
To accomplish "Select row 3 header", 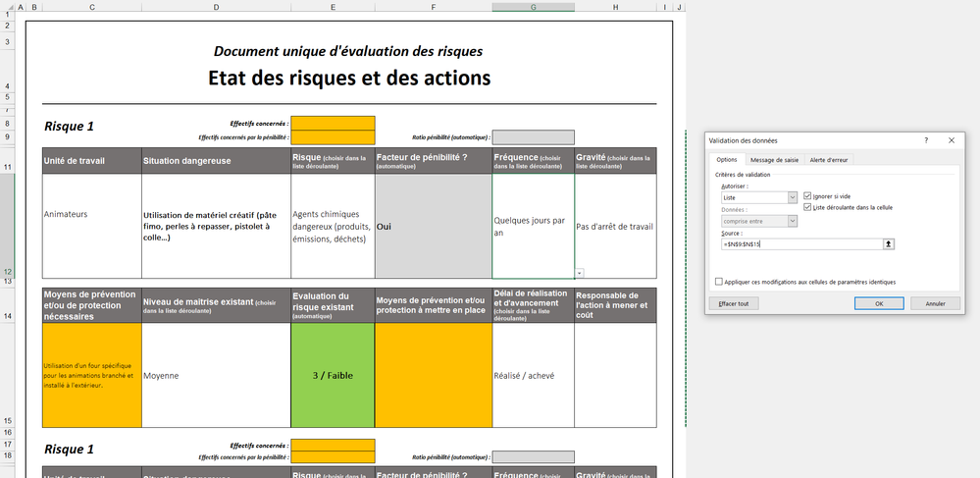I will point(8,42).
